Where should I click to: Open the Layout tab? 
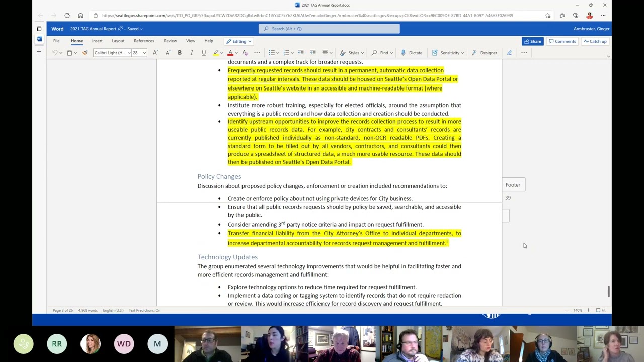(x=118, y=41)
